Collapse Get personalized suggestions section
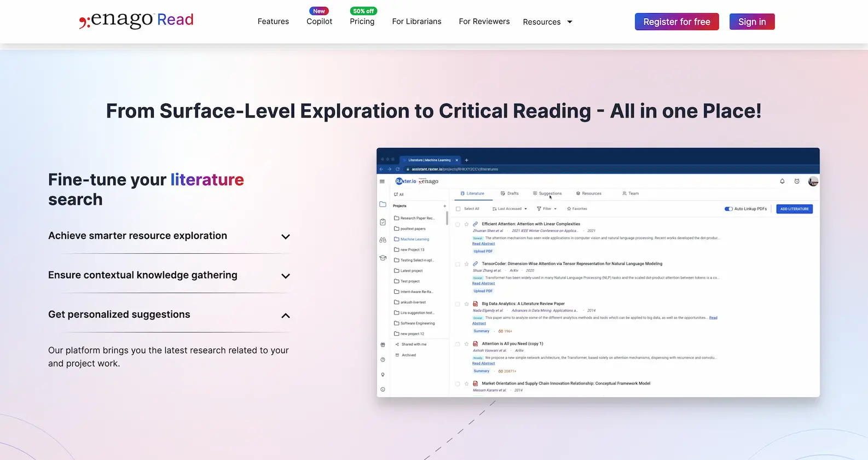This screenshot has width=868, height=460. point(169,315)
